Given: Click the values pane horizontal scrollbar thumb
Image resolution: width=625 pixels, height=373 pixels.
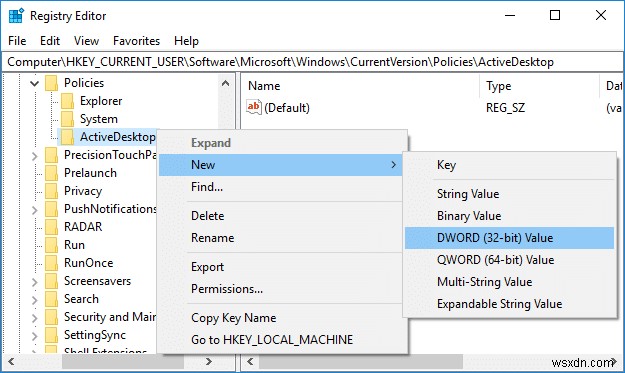Looking at the screenshot, I should pyautogui.click(x=361, y=361).
